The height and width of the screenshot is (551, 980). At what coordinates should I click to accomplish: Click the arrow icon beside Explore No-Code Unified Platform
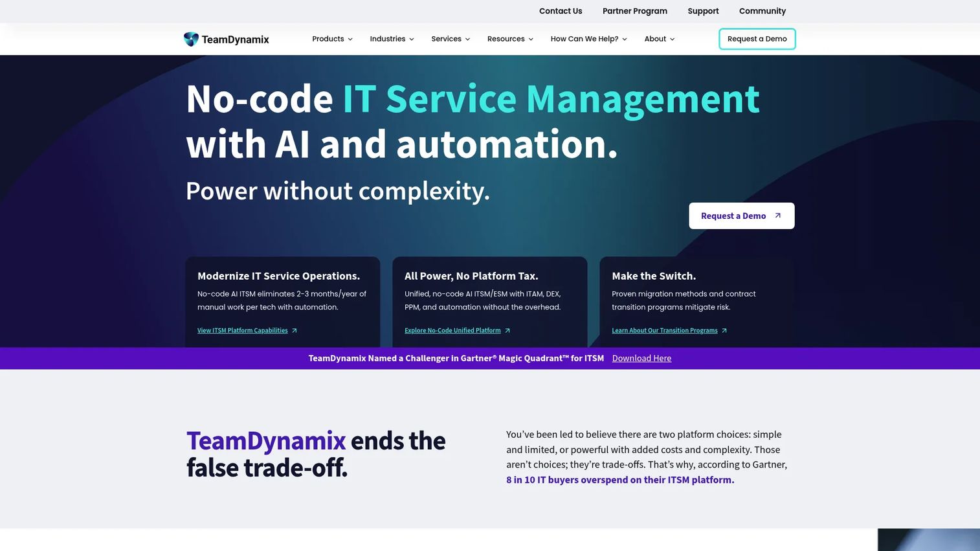(x=507, y=330)
